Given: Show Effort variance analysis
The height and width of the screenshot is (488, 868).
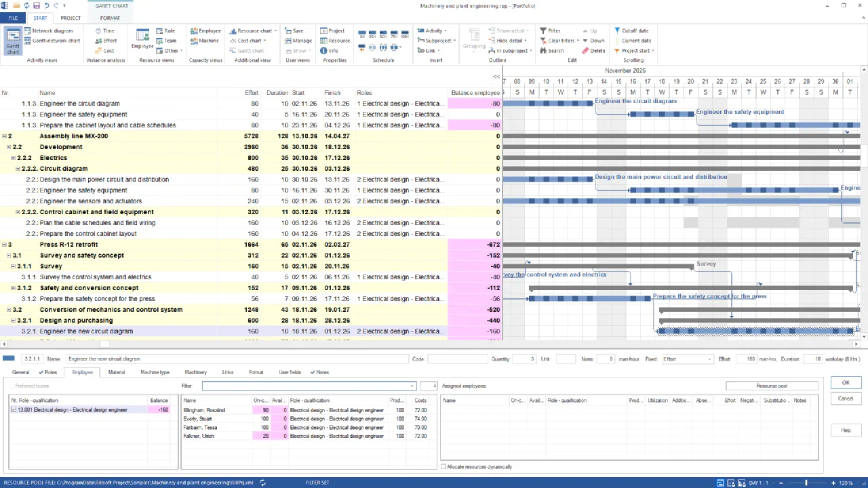Looking at the screenshot, I should (105, 41).
